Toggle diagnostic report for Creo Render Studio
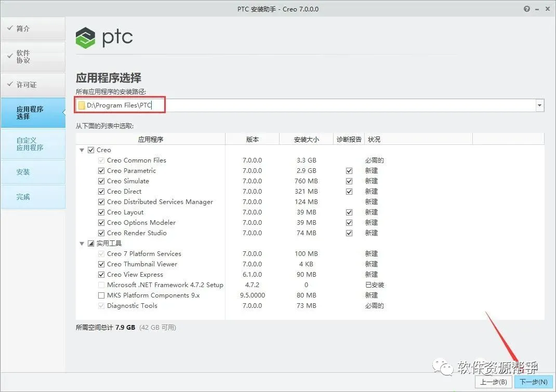This screenshot has width=556, height=392. [349, 233]
